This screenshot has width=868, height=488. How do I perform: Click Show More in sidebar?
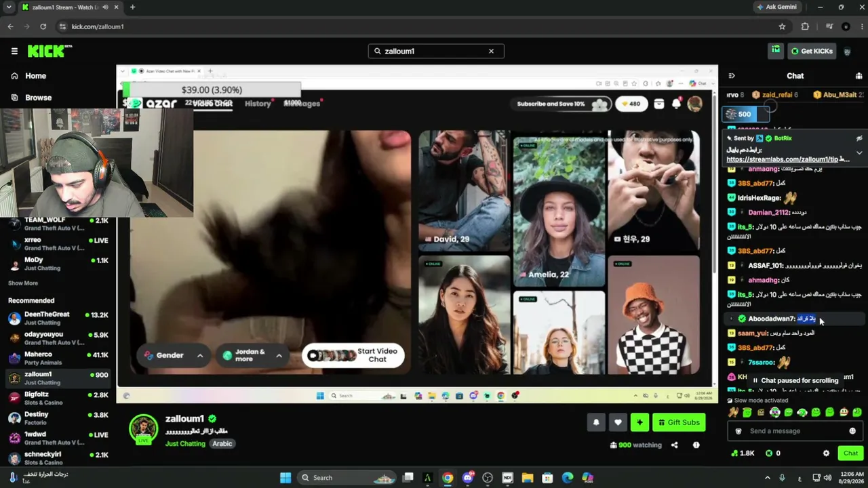tap(23, 283)
